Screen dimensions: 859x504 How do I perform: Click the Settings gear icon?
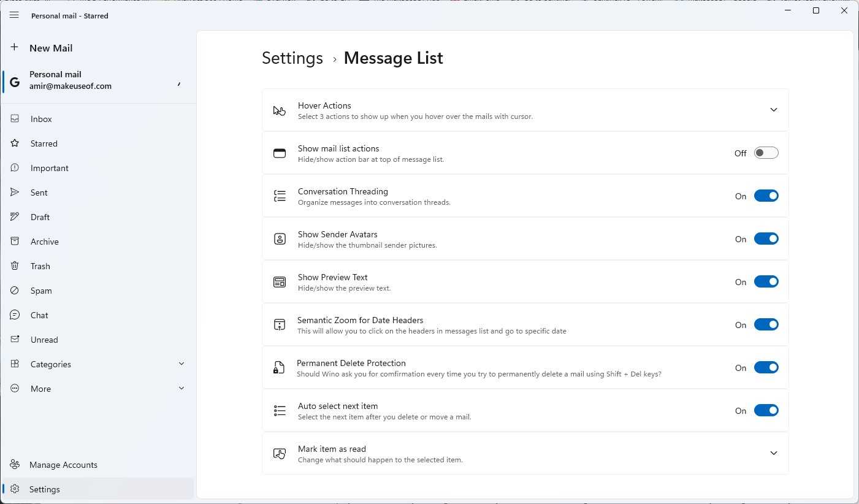(x=15, y=489)
